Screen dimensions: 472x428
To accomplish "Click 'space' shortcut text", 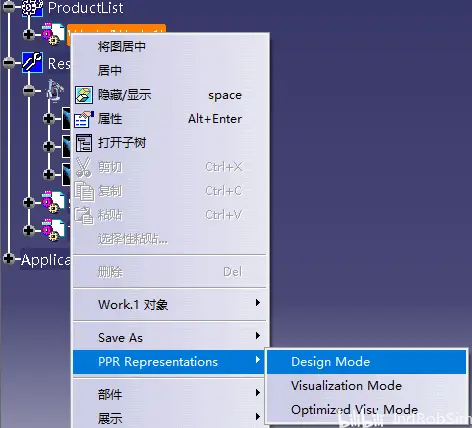I will [x=225, y=96].
